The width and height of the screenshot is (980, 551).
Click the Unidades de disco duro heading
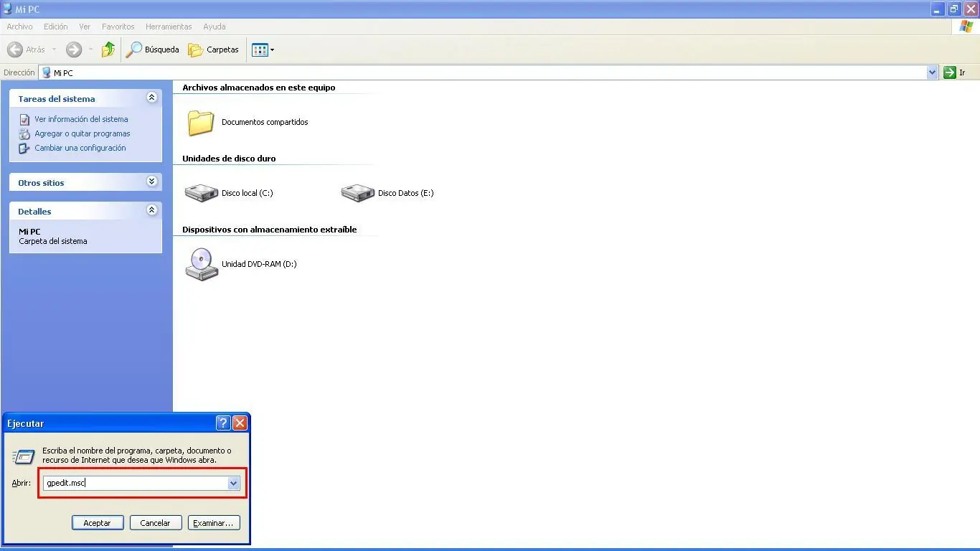tap(229, 159)
